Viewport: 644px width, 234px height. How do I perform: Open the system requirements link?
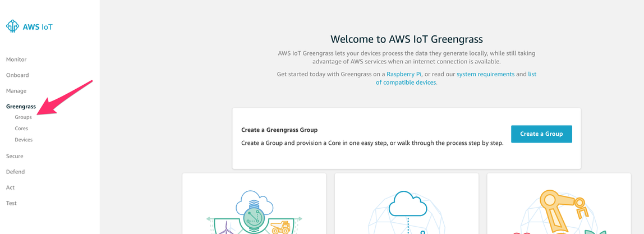(x=485, y=74)
